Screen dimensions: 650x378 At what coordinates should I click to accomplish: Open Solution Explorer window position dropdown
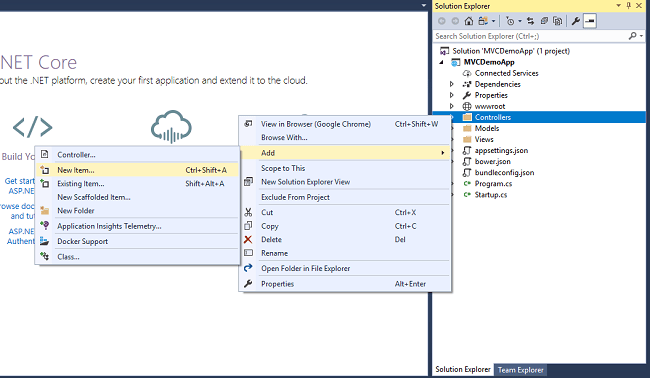tap(618, 5)
